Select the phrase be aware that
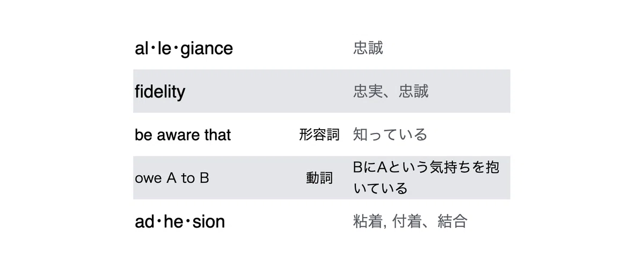This screenshot has width=644, height=253. (x=182, y=135)
